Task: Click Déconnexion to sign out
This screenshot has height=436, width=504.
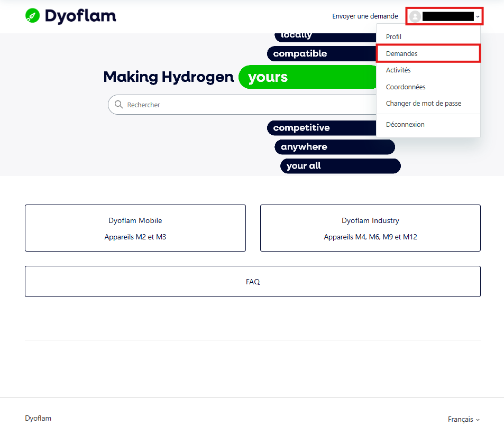Action: (428, 124)
